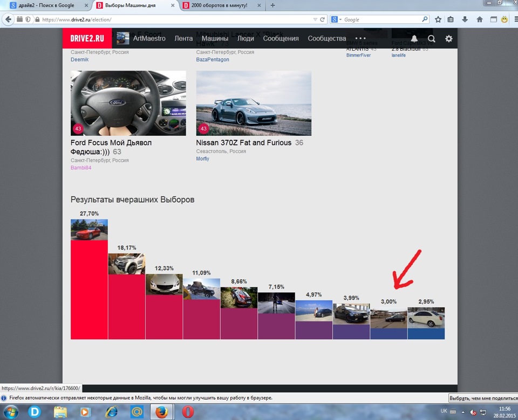Image resolution: width=518 pixels, height=420 pixels.
Task: Open BimmerFiver user profile link
Action: 358,55
